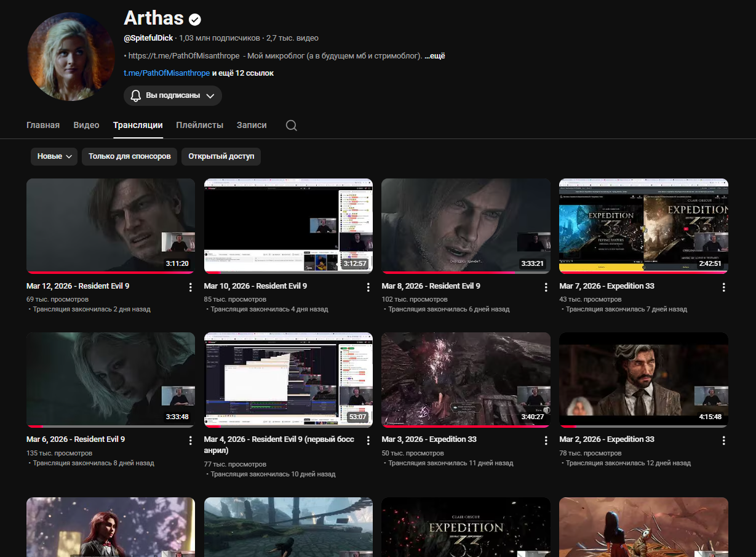Open more options for Mar 6, 2026 stream
Screen dimensions: 756x557
[x=191, y=441]
